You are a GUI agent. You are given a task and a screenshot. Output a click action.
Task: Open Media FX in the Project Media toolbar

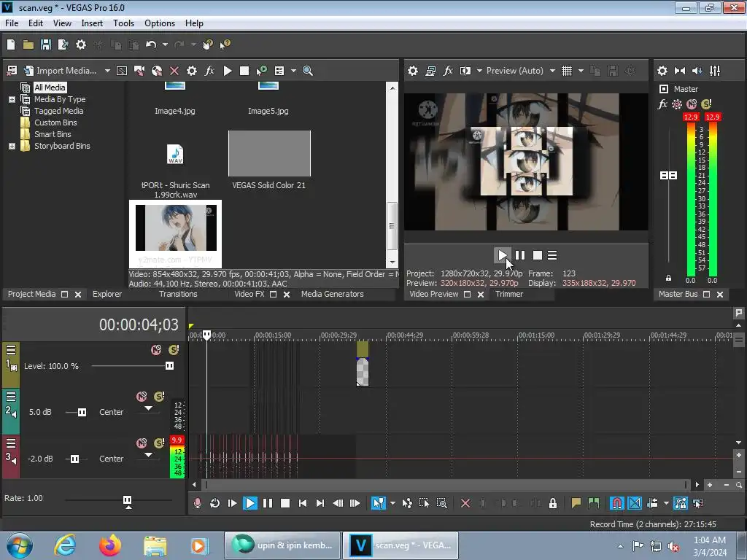point(209,71)
